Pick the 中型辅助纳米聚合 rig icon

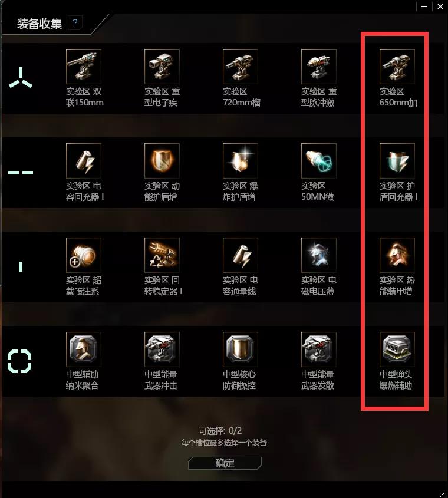pyautogui.click(x=84, y=349)
